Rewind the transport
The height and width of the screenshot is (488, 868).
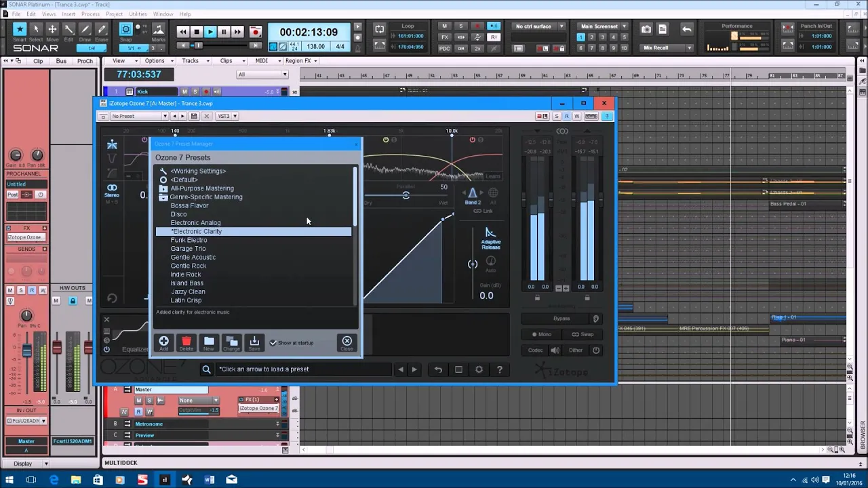(x=182, y=32)
